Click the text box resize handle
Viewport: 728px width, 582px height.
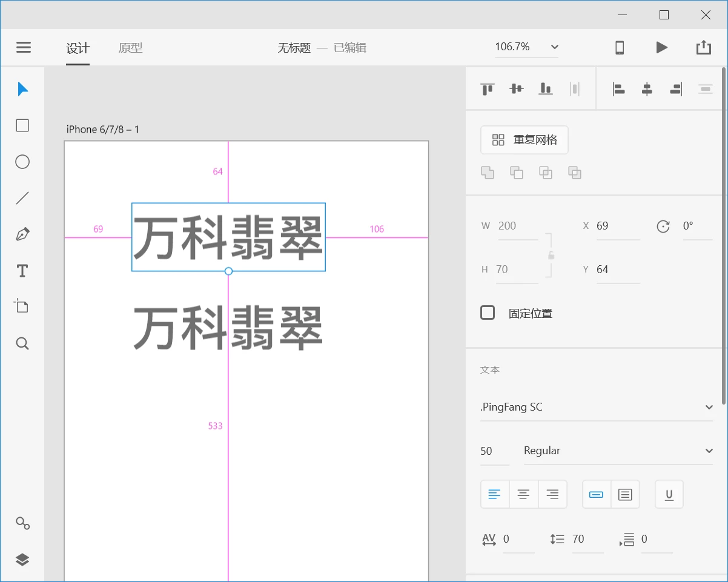pos(228,271)
